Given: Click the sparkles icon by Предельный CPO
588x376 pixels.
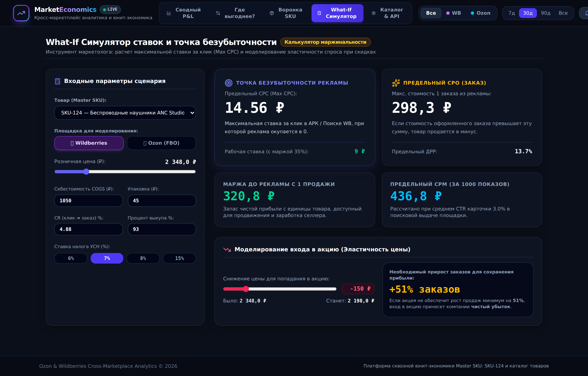Looking at the screenshot, I should [396, 83].
